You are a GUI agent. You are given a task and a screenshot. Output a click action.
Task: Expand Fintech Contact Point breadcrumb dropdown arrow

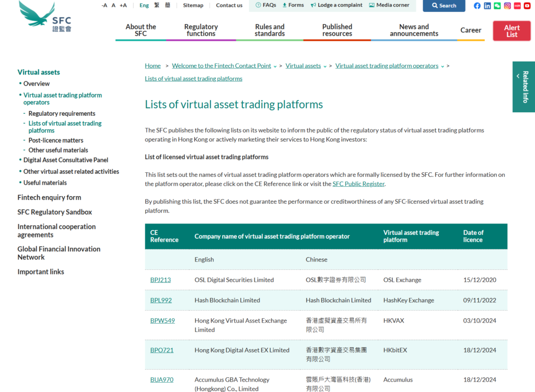(x=275, y=66)
